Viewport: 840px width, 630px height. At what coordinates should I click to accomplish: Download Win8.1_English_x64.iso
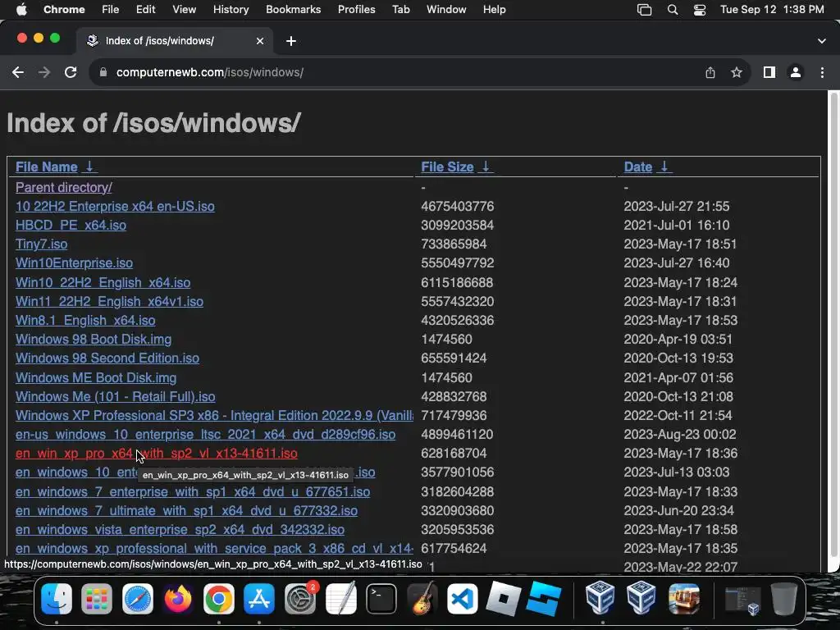[x=85, y=321]
